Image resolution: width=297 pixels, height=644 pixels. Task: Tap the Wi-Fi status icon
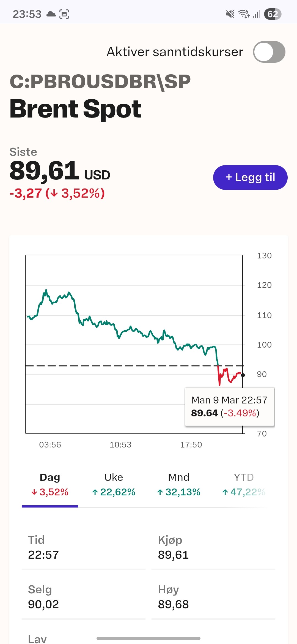click(x=244, y=14)
